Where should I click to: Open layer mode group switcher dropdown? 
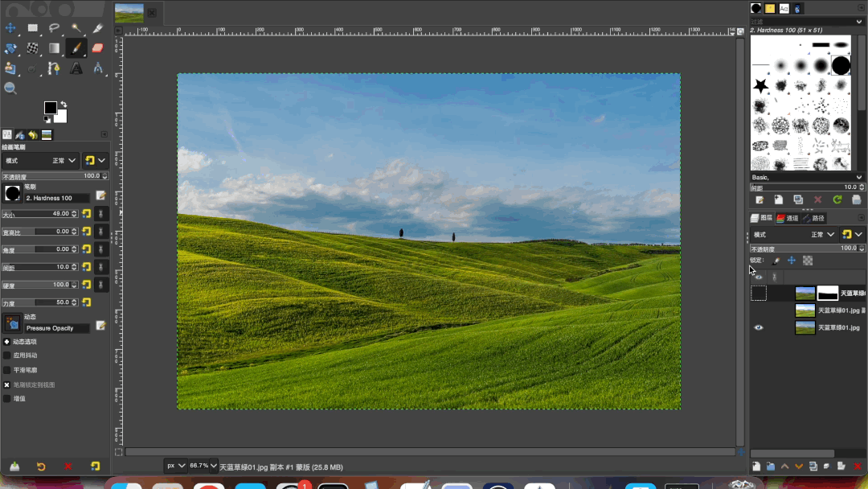tap(852, 234)
